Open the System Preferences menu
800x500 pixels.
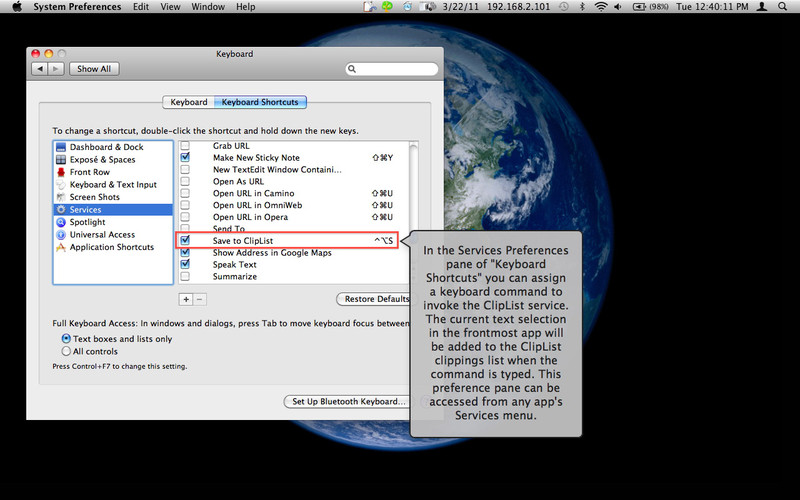point(77,7)
